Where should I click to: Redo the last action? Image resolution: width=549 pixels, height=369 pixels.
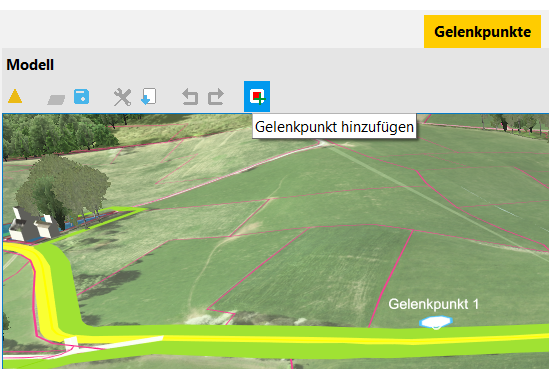tap(216, 97)
